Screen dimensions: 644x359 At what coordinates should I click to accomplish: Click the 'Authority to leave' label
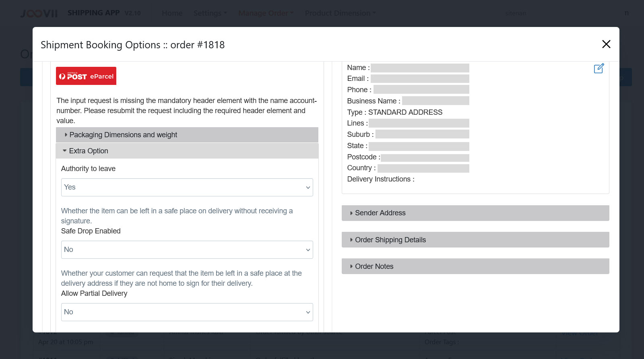click(x=88, y=169)
